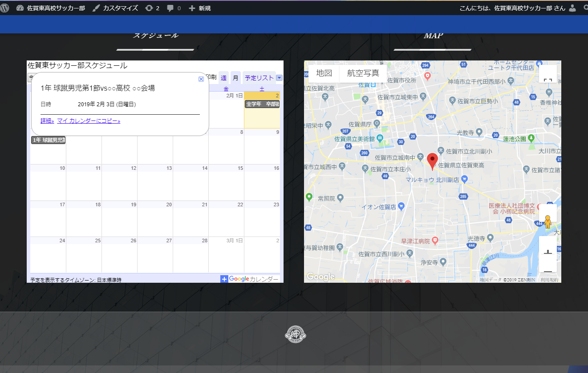Open the calendar view dropdown arrow

(x=279, y=78)
